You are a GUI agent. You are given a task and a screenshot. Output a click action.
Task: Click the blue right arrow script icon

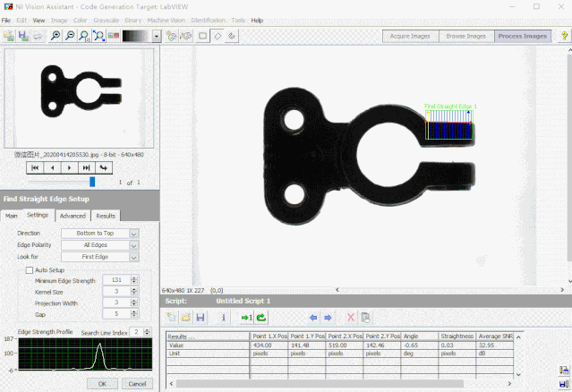point(328,317)
